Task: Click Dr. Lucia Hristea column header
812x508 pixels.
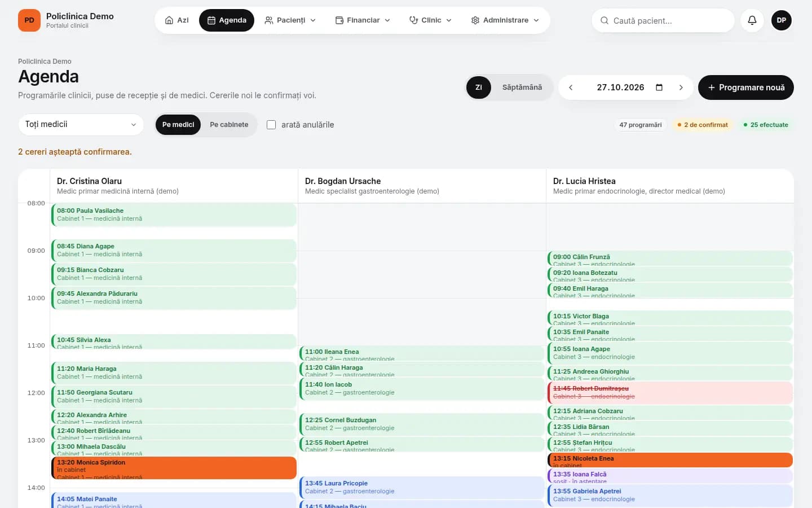Action: tap(670, 186)
